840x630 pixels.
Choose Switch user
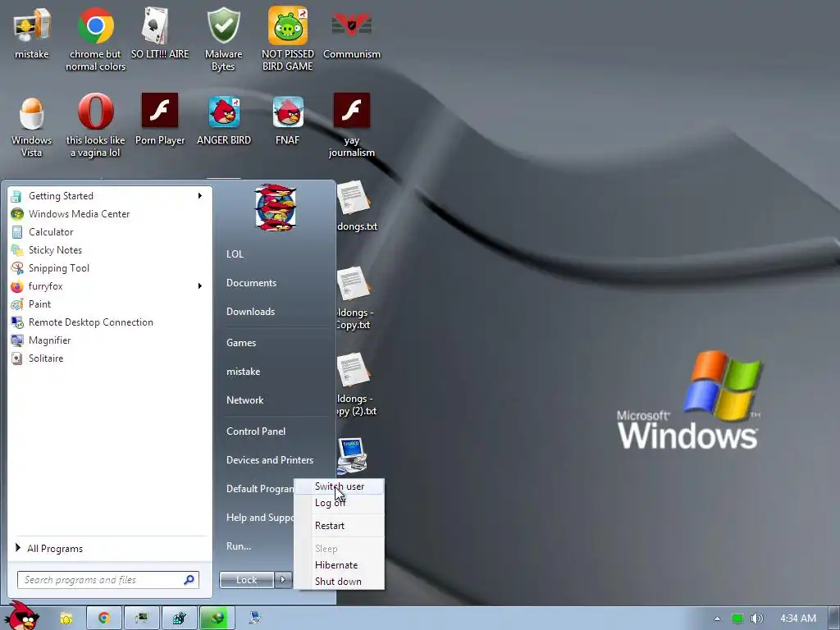point(340,486)
